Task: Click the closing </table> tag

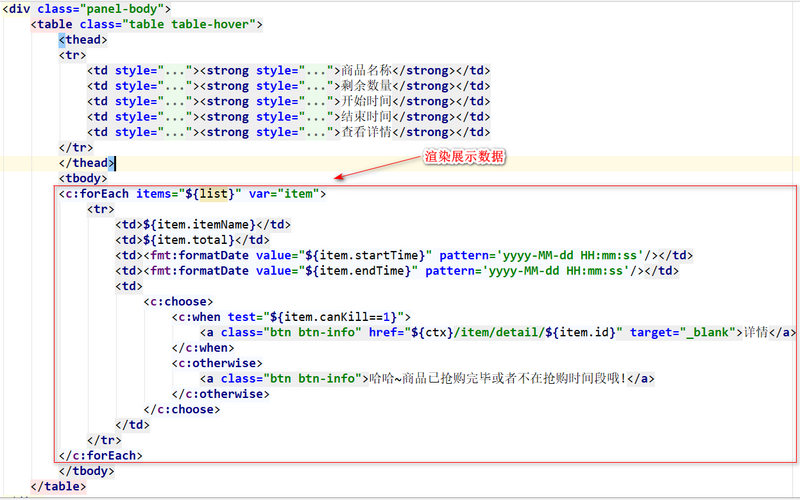Action: click(58, 486)
